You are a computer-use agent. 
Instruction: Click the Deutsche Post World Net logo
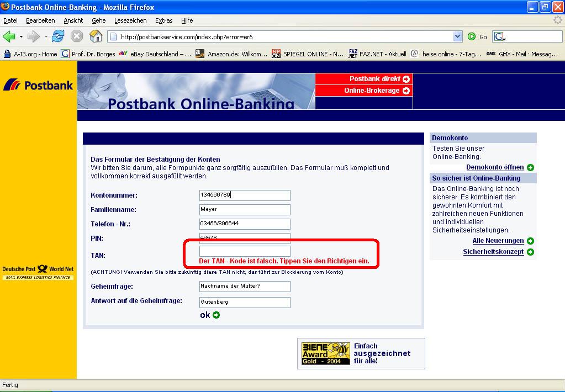[x=38, y=273]
